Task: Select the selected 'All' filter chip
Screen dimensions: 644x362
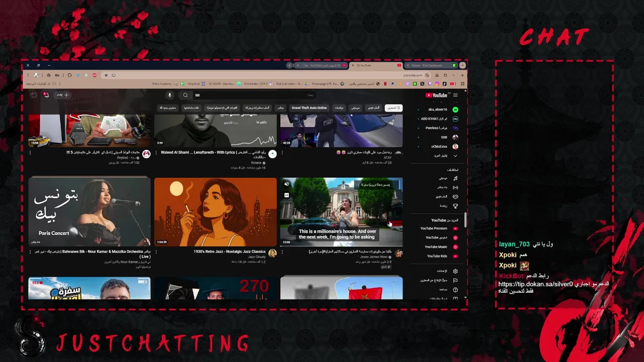Action: (x=393, y=108)
